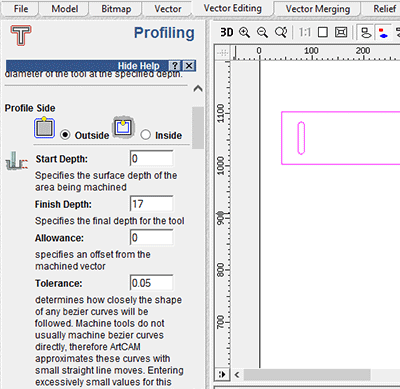Click the panel scroll up arrow
This screenshot has width=400, height=389.
click(x=198, y=88)
